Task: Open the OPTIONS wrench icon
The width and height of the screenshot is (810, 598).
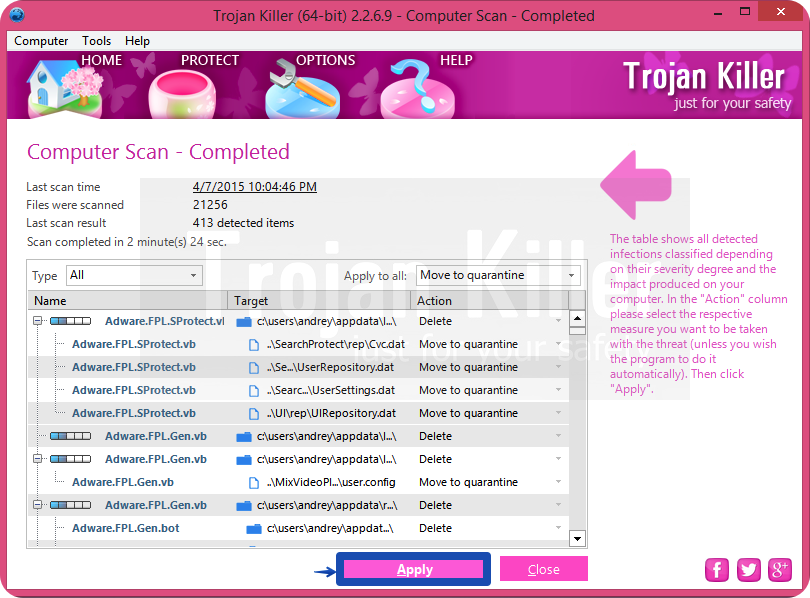Action: point(303,90)
